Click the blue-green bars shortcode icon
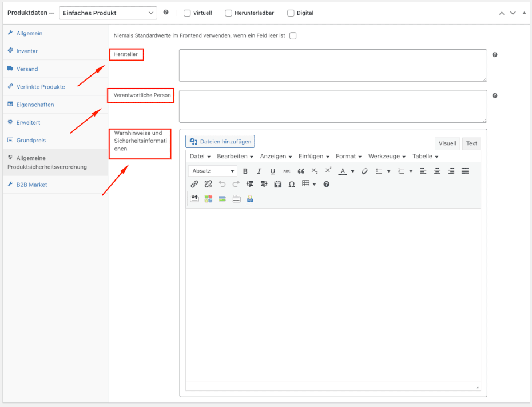The width and height of the screenshot is (532, 407). click(222, 199)
